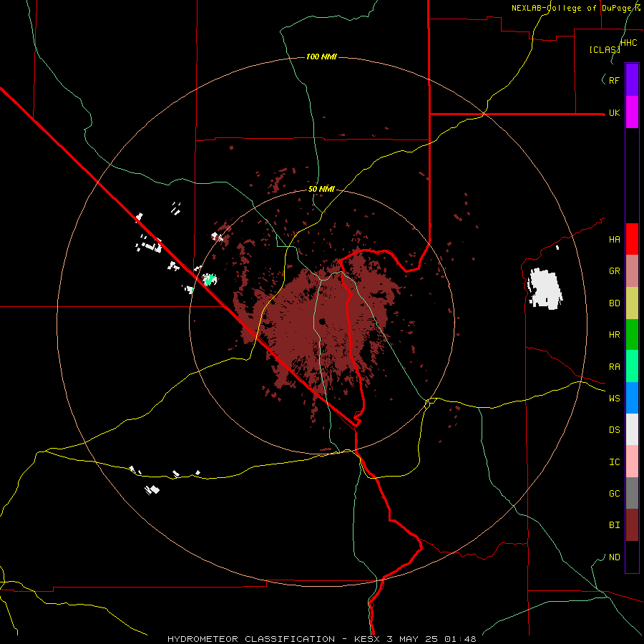
Task: Click the '[CLAS]' units label
Action: (x=605, y=49)
